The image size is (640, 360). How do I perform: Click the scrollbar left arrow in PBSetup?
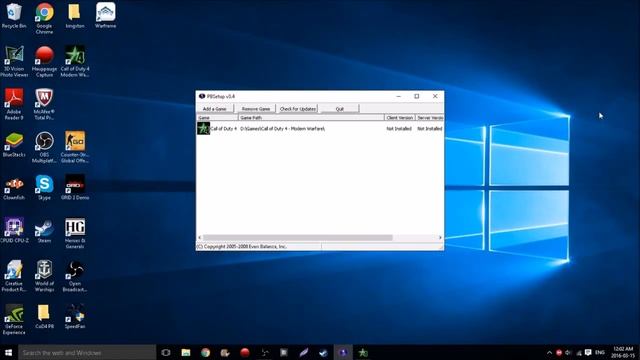[200, 238]
